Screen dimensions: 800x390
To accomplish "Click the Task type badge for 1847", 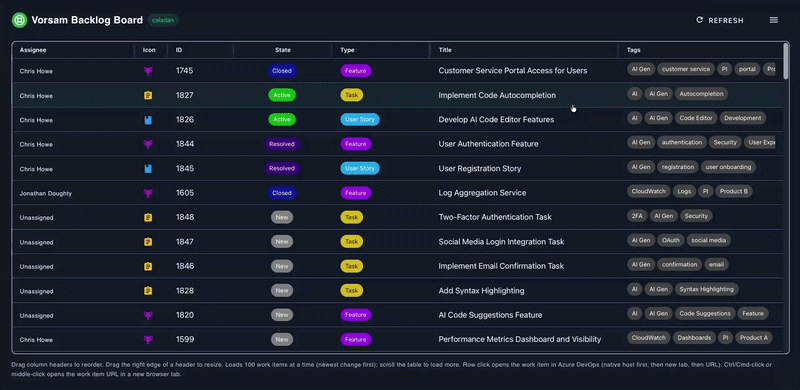I will [x=352, y=242].
